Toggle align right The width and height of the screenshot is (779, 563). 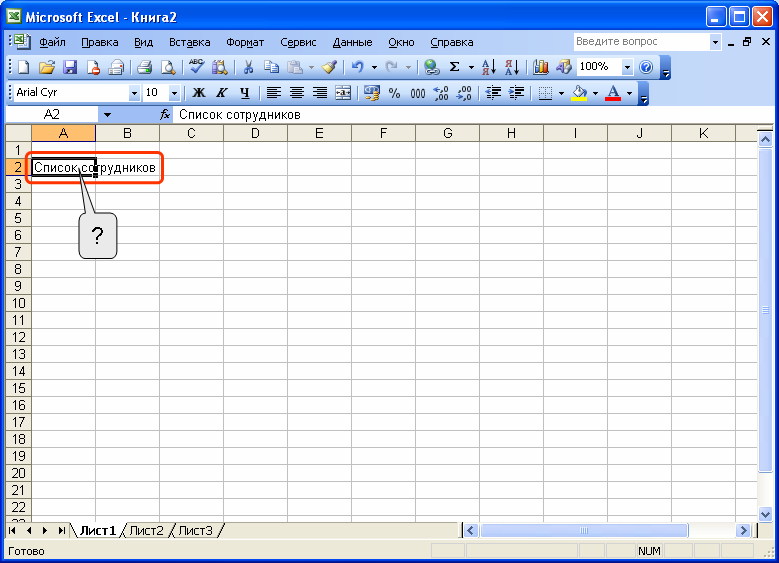(x=320, y=93)
